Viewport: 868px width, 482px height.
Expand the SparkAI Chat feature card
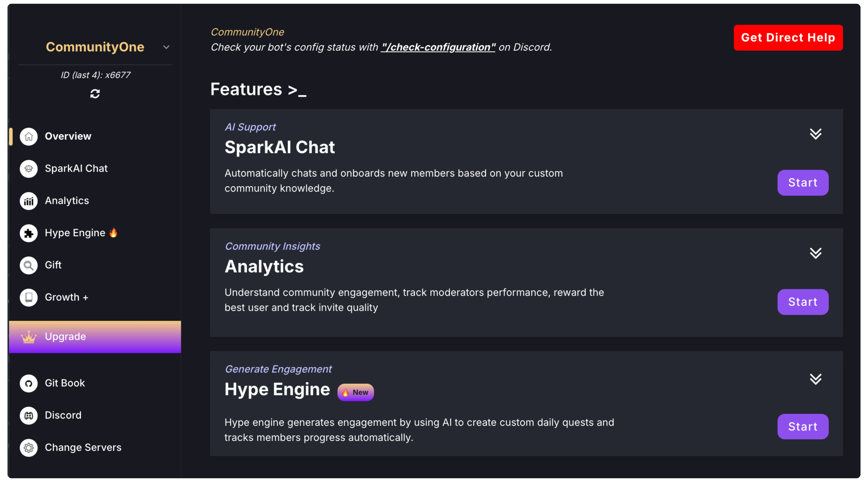815,134
